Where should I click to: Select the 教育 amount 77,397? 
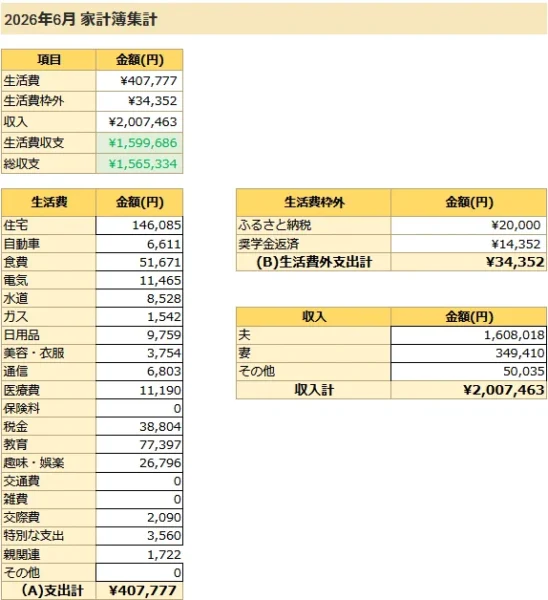tap(139, 445)
